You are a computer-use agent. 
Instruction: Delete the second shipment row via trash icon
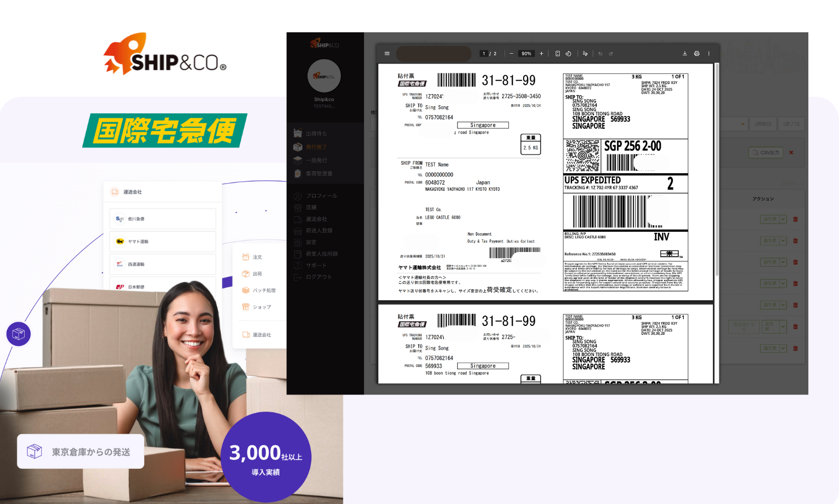point(796,240)
